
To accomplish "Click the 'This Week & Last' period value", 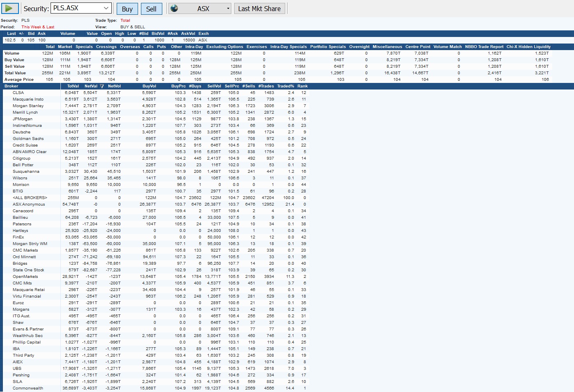I will click(38, 27).
